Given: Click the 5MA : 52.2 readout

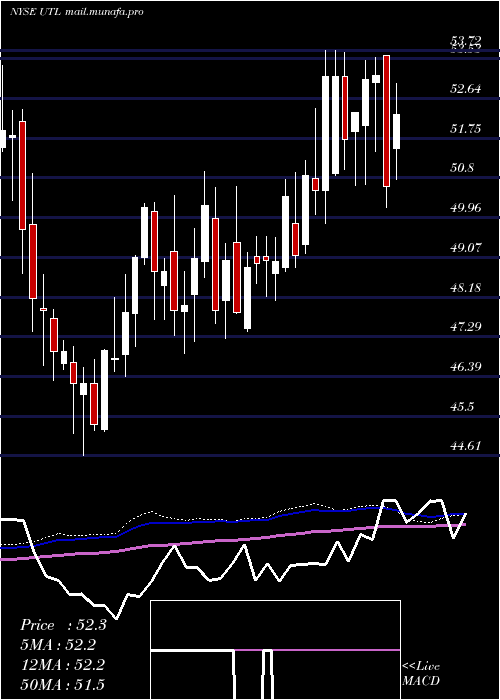Looking at the screenshot, I should tap(59, 645).
